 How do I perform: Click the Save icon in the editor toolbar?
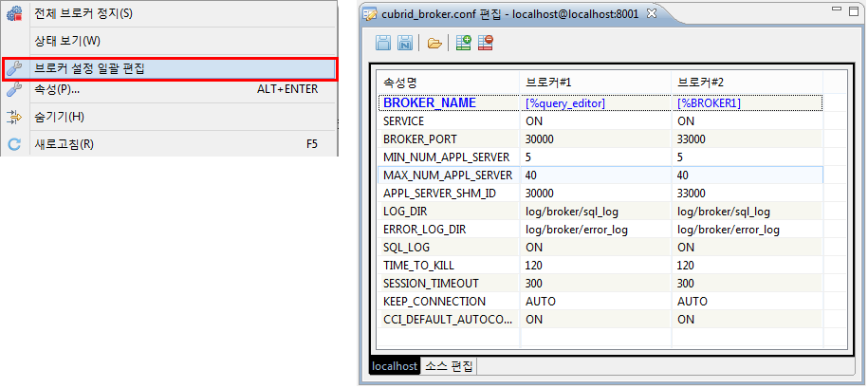point(383,43)
